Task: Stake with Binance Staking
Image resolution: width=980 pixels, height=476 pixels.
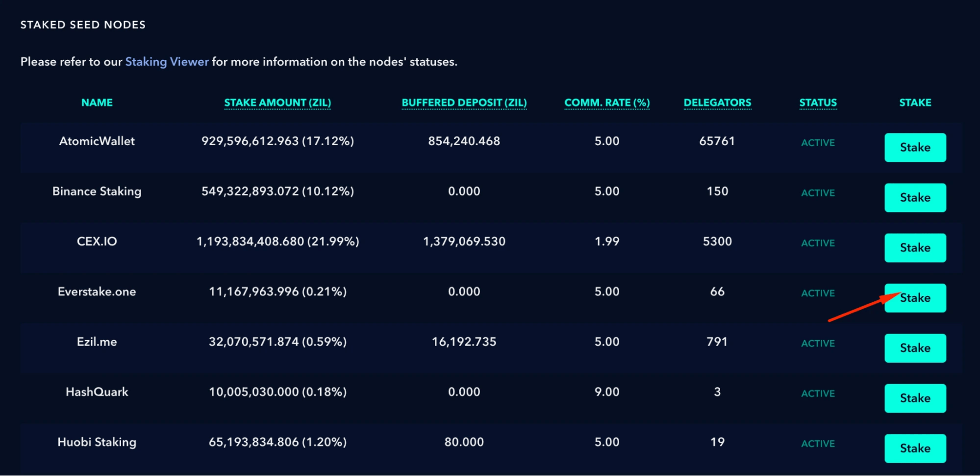Action: click(915, 197)
